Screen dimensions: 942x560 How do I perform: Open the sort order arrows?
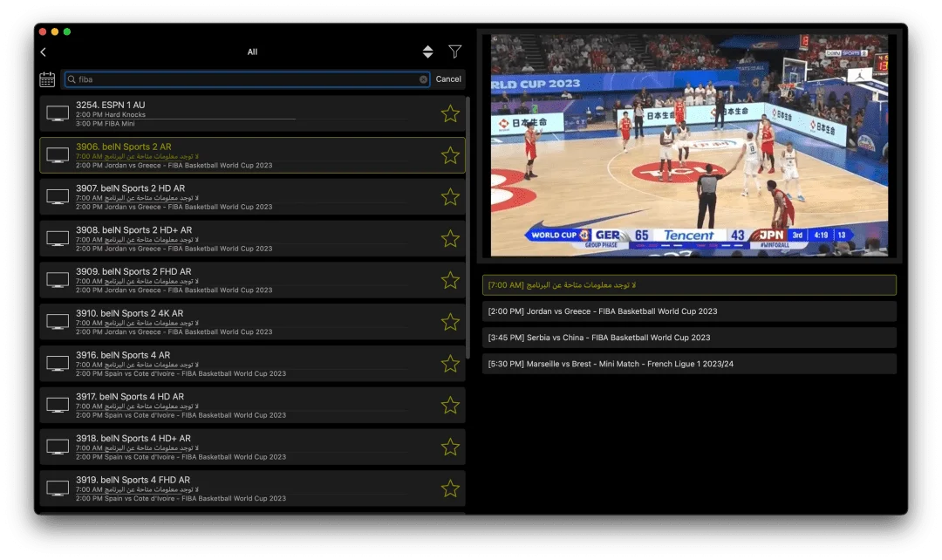coord(427,51)
